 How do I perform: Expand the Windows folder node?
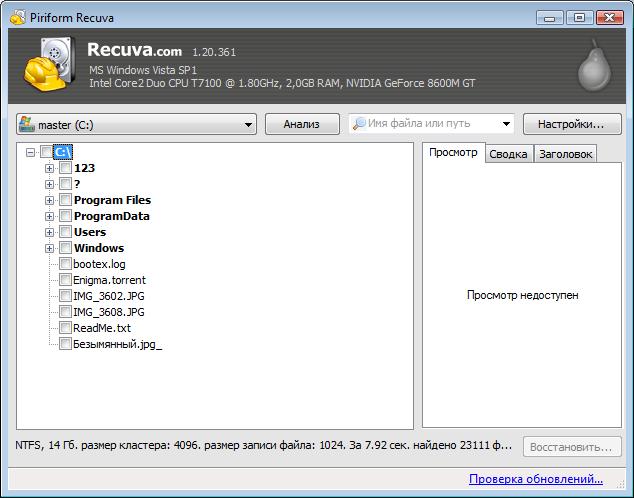[x=49, y=248]
